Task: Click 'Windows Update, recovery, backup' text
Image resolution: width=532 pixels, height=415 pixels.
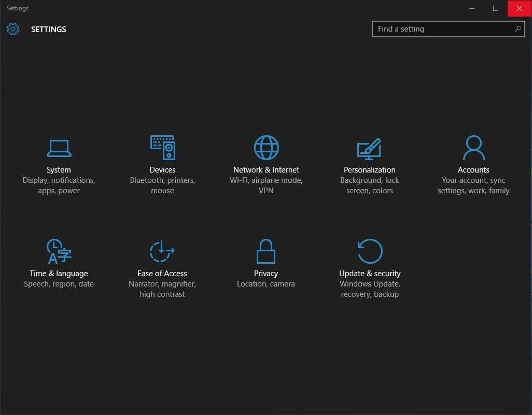Action: [x=370, y=289]
